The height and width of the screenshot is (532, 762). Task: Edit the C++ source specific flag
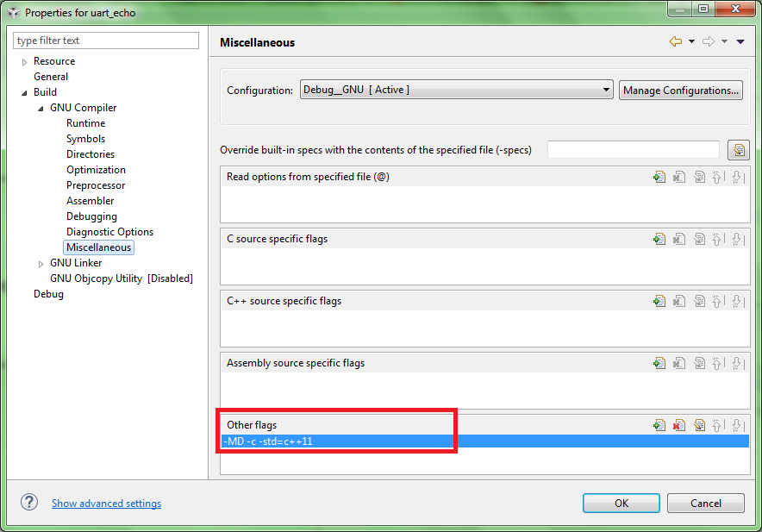coord(699,302)
